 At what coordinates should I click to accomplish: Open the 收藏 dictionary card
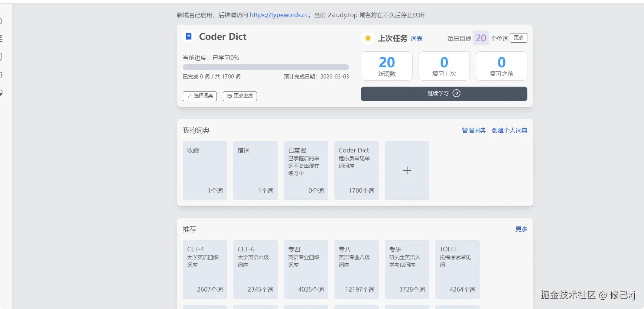pyautogui.click(x=205, y=171)
